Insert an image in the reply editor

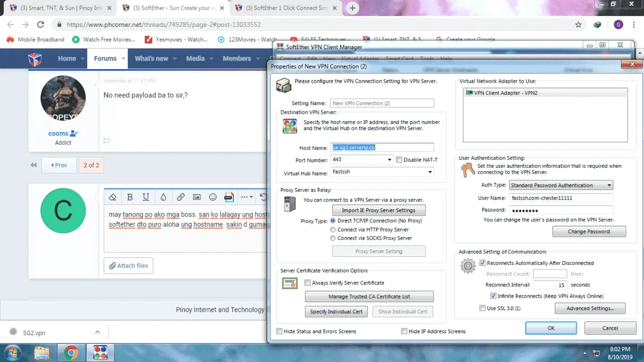(197, 197)
